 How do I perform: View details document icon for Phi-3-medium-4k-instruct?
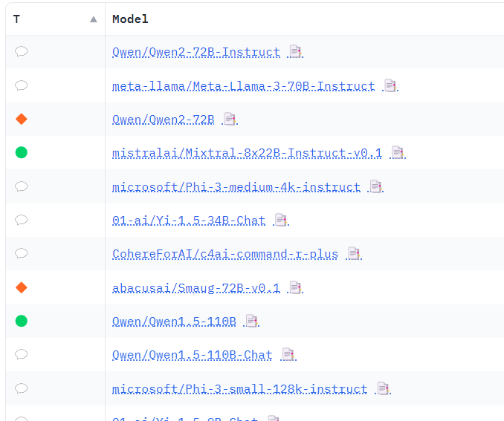[375, 186]
